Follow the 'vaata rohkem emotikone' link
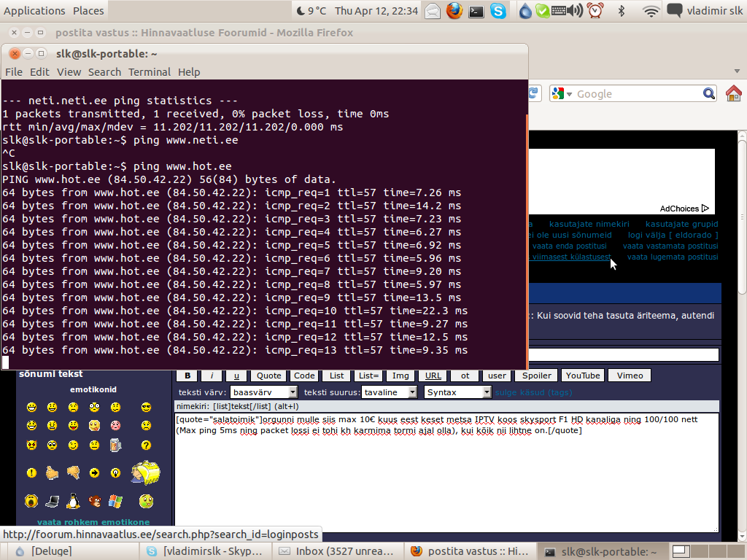This screenshot has height=560, width=747. (x=93, y=522)
